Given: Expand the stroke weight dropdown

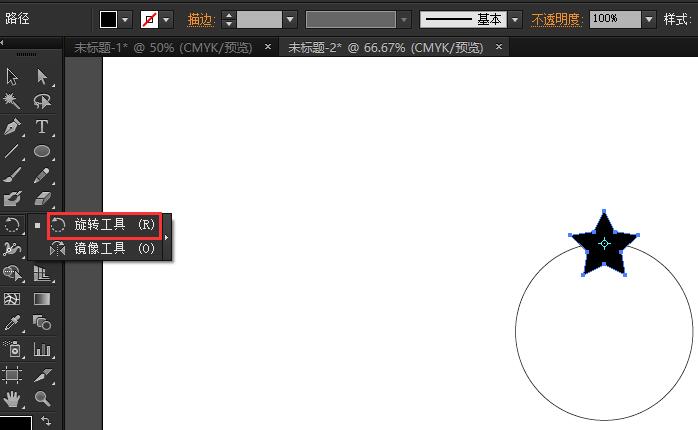Looking at the screenshot, I should click(290, 19).
